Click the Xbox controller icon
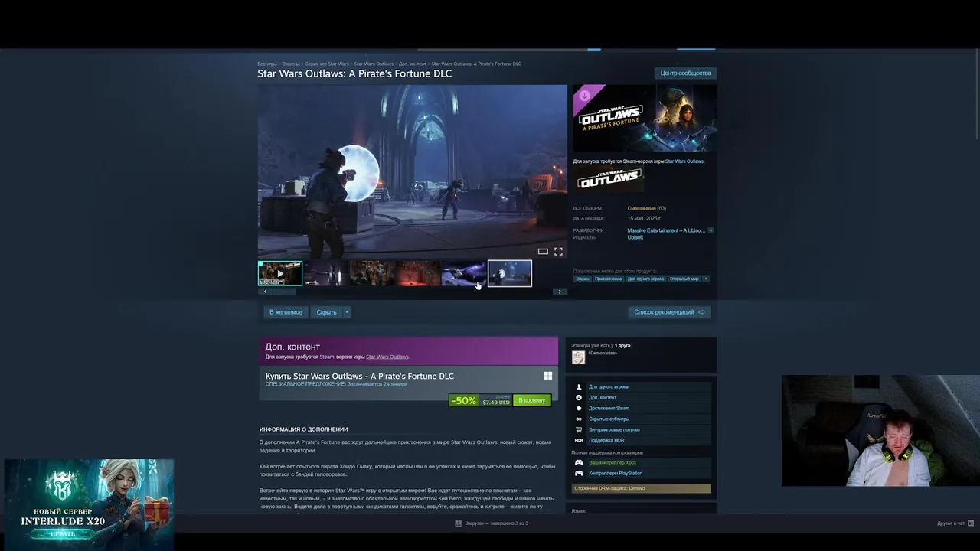Screen dimensions: 980x551 click(x=579, y=463)
